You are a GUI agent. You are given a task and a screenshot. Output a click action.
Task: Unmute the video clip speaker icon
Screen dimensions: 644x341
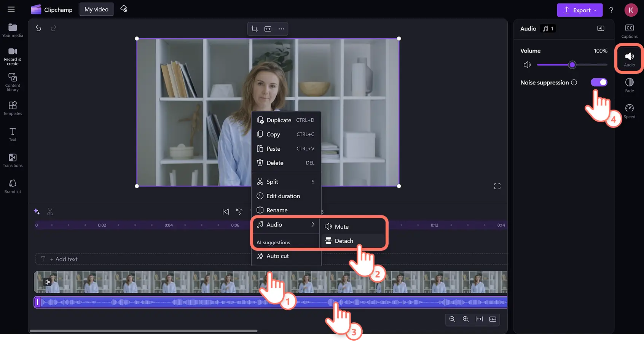click(x=48, y=282)
